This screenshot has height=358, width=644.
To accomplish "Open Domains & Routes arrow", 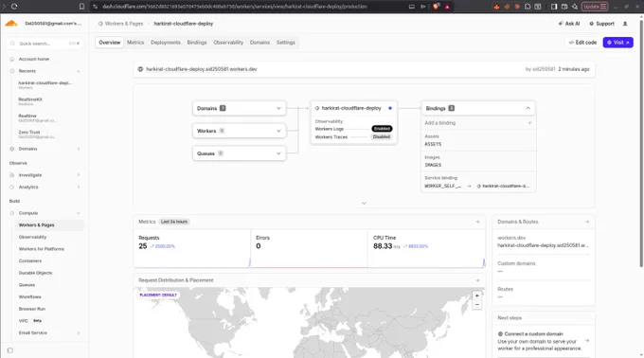I will tap(587, 222).
